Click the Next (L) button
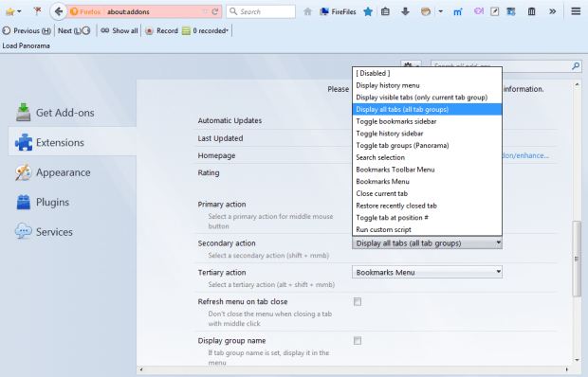588x377 pixels. (74, 30)
